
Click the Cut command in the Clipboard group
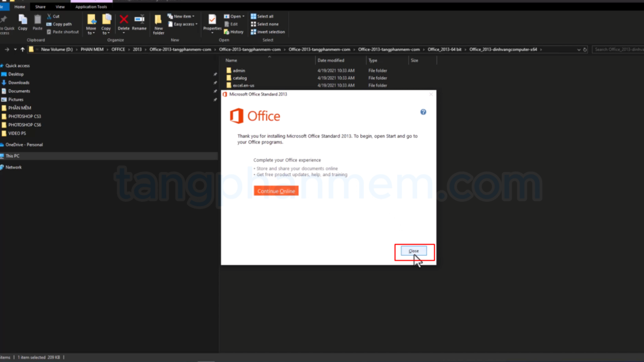point(53,16)
